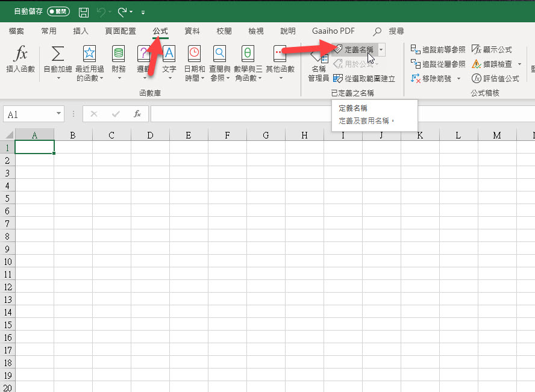Expand the Other Functions (其他函數) dropdown arrow
This screenshot has width=535, height=392.
point(281,78)
